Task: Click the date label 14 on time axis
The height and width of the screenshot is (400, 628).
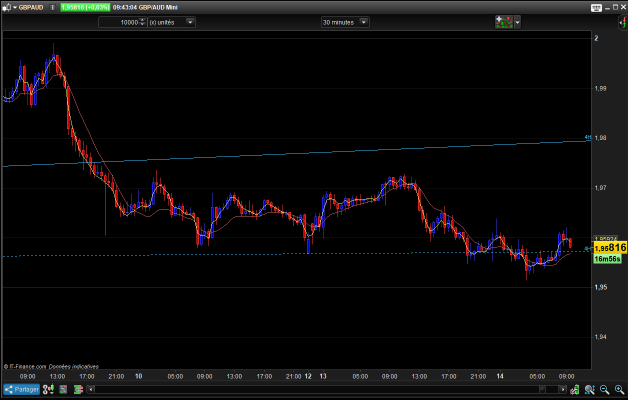Action: (500, 376)
